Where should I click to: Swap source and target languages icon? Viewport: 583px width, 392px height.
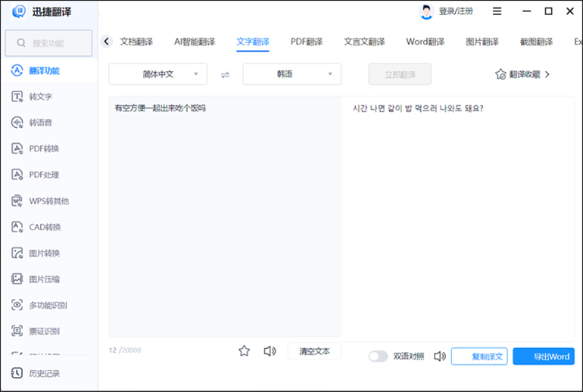225,74
